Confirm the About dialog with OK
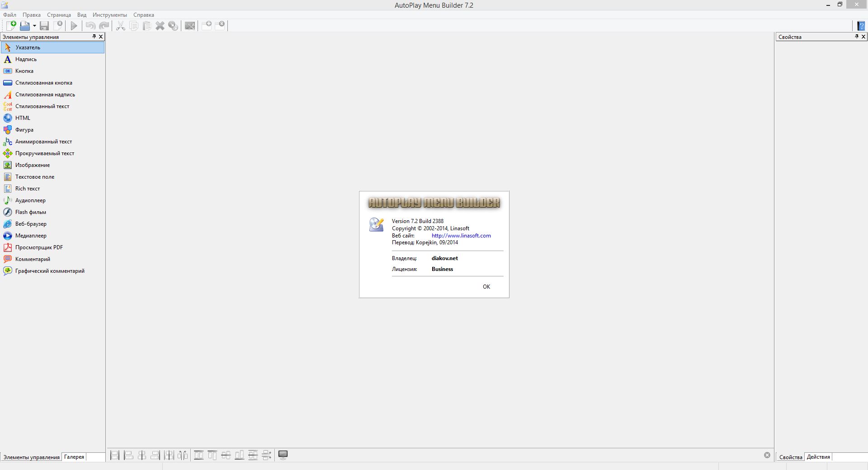 pos(486,287)
